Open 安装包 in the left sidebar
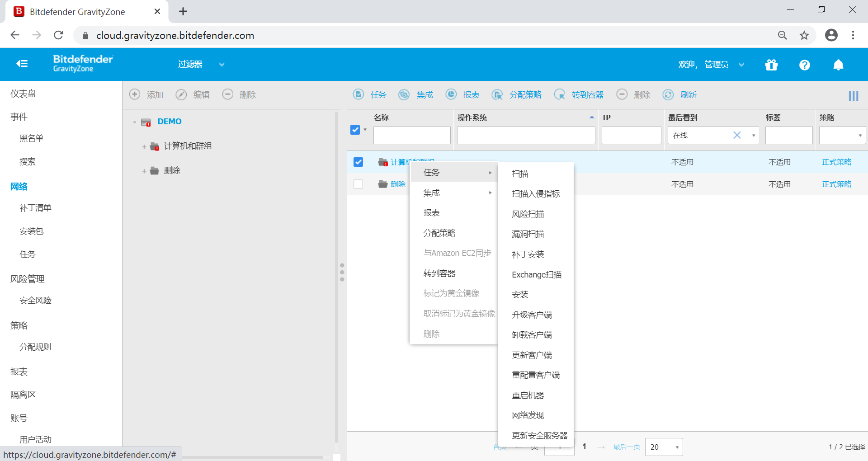This screenshot has width=868, height=461. coord(31,231)
